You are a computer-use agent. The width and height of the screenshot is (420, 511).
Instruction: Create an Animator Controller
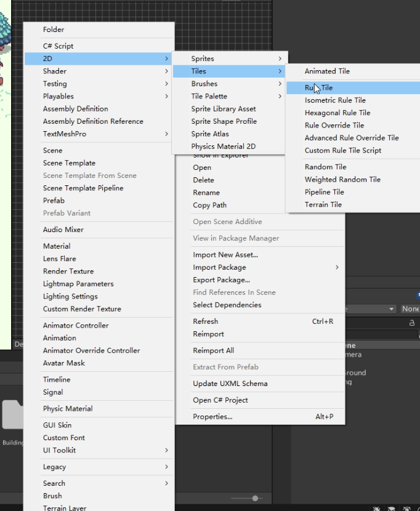click(x=99, y=325)
